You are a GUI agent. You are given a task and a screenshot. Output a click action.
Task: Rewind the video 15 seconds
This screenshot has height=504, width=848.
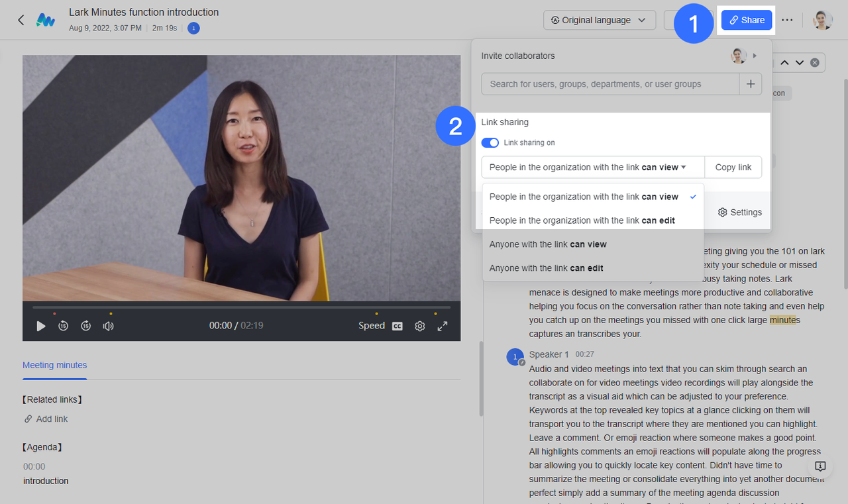pyautogui.click(x=63, y=326)
